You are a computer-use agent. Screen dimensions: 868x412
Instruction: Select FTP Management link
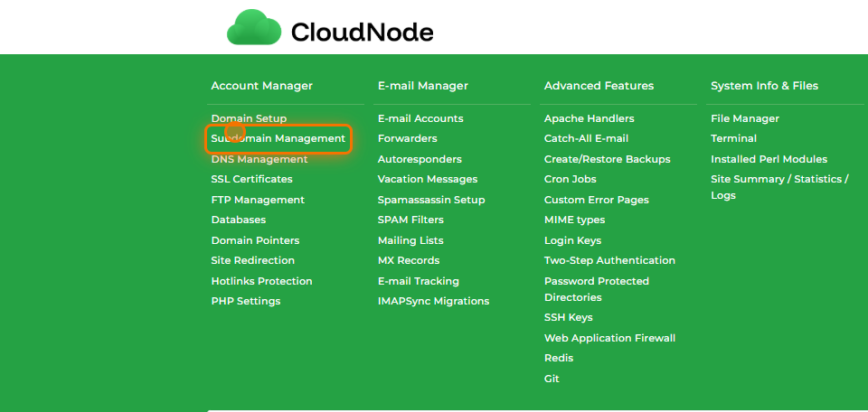click(x=258, y=200)
